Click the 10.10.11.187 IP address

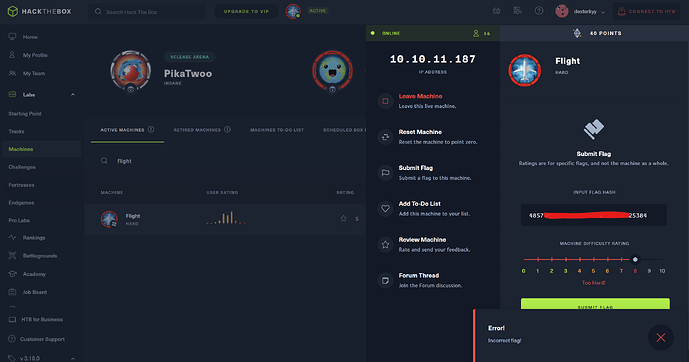point(432,59)
